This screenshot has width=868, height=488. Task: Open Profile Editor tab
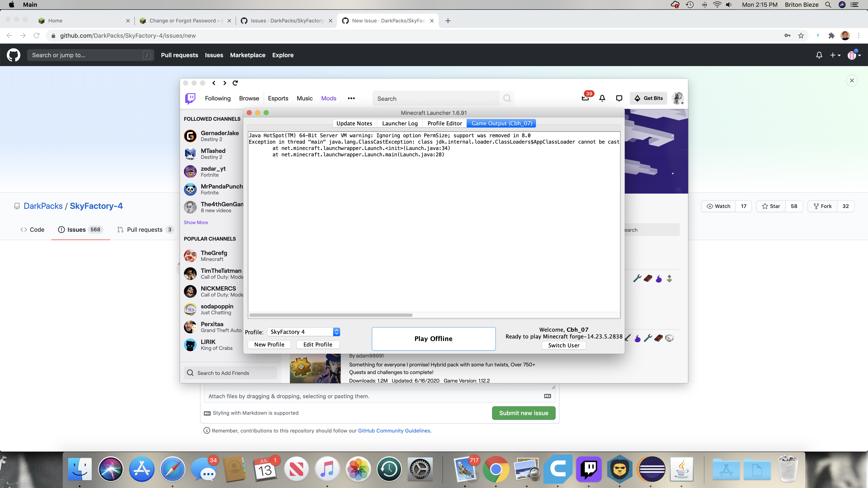tap(444, 123)
